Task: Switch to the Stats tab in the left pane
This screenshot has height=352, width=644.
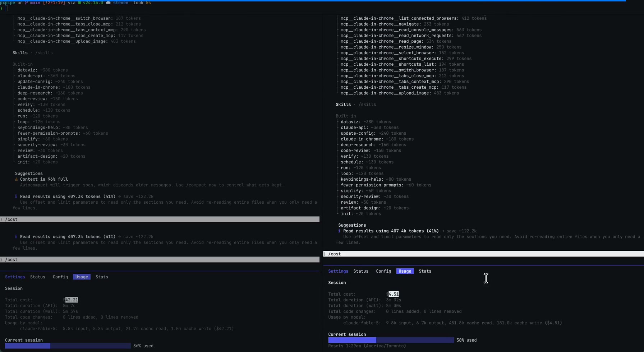Action: point(102,277)
